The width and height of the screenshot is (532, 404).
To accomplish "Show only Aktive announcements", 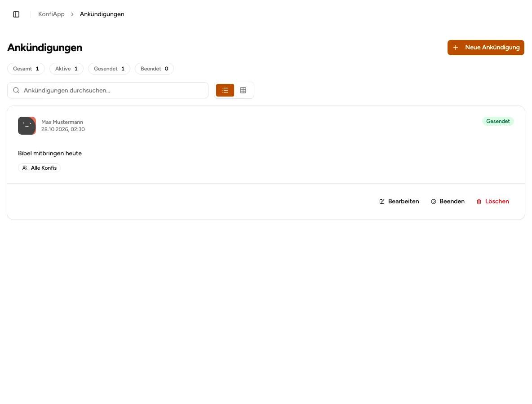I will [66, 69].
